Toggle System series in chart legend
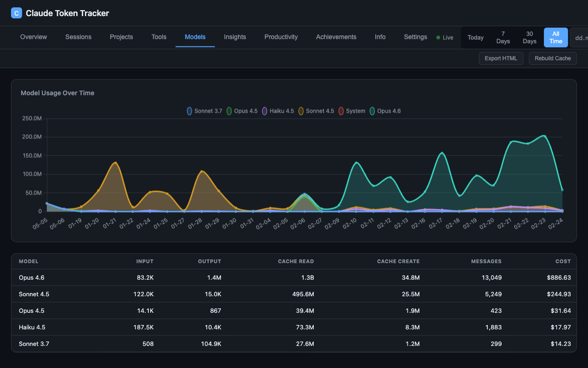 (x=352, y=111)
